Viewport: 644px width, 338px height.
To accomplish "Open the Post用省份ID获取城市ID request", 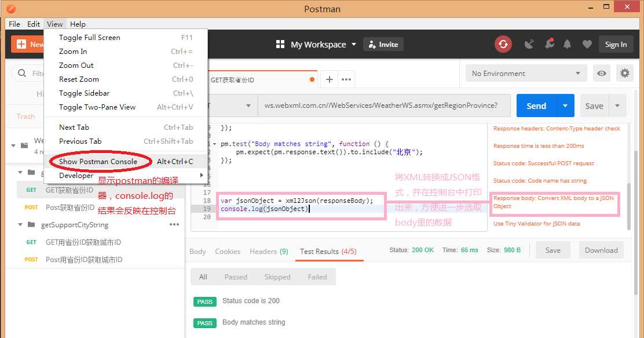I will 84,260.
